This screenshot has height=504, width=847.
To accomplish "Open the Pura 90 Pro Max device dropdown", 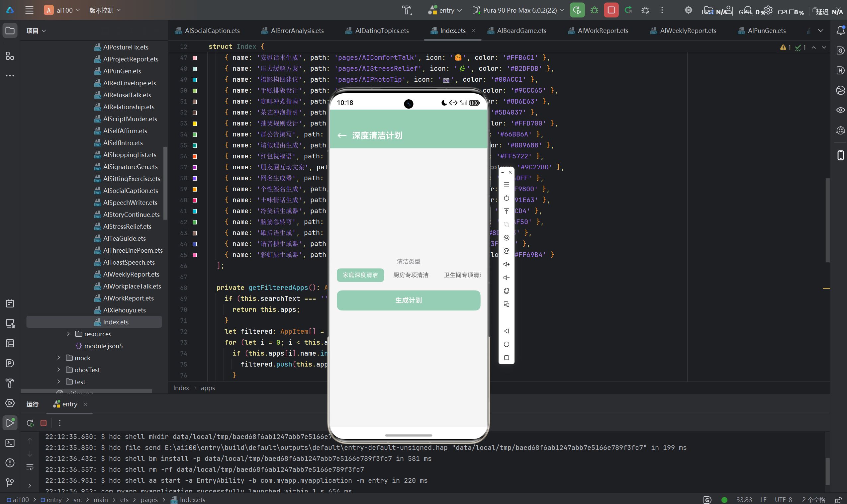I will (518, 10).
